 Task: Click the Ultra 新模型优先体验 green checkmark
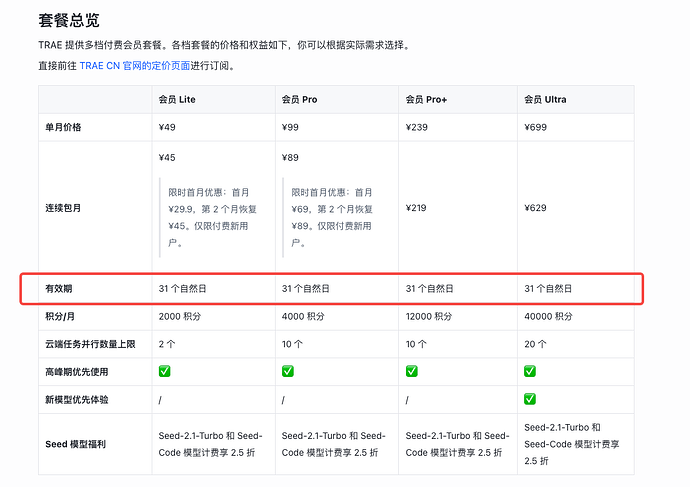tap(530, 399)
